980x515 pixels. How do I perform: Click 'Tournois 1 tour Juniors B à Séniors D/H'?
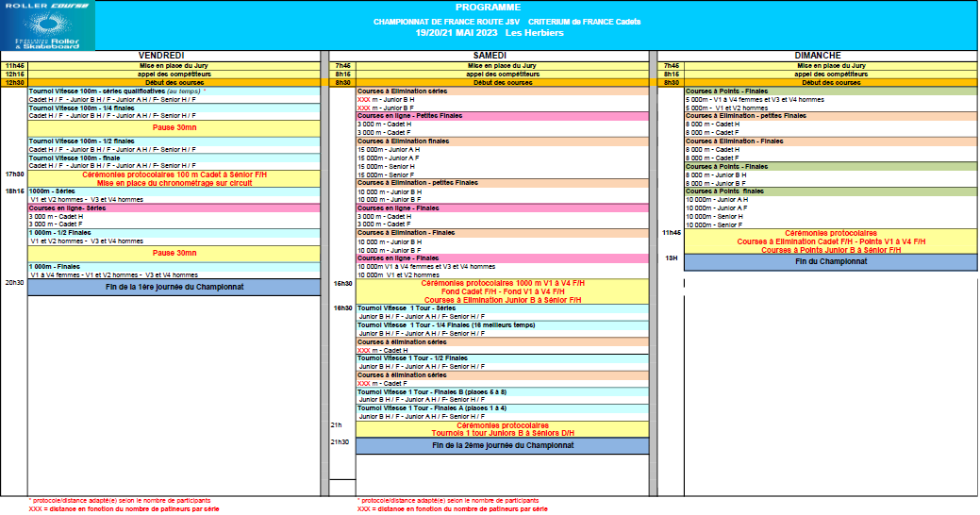503,433
